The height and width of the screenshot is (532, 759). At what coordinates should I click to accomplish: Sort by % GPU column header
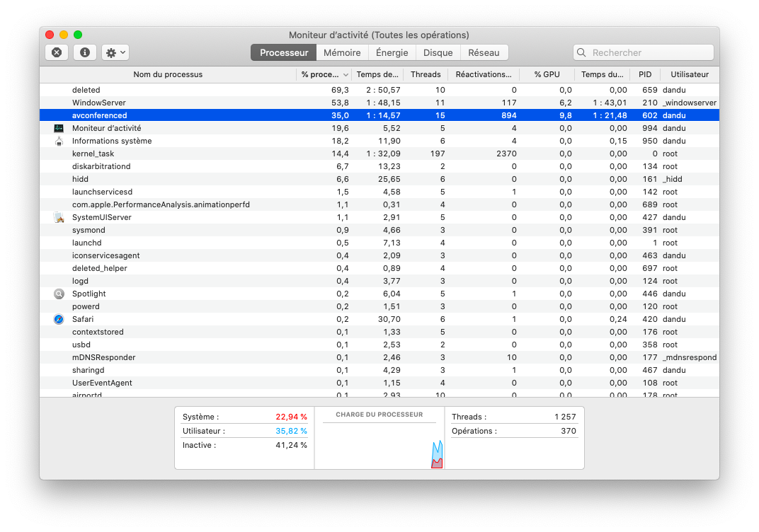click(x=547, y=74)
